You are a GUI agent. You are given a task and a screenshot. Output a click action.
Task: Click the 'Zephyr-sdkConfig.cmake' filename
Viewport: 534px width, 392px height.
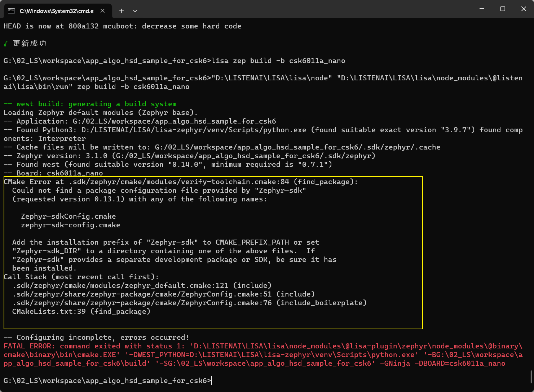(x=69, y=216)
